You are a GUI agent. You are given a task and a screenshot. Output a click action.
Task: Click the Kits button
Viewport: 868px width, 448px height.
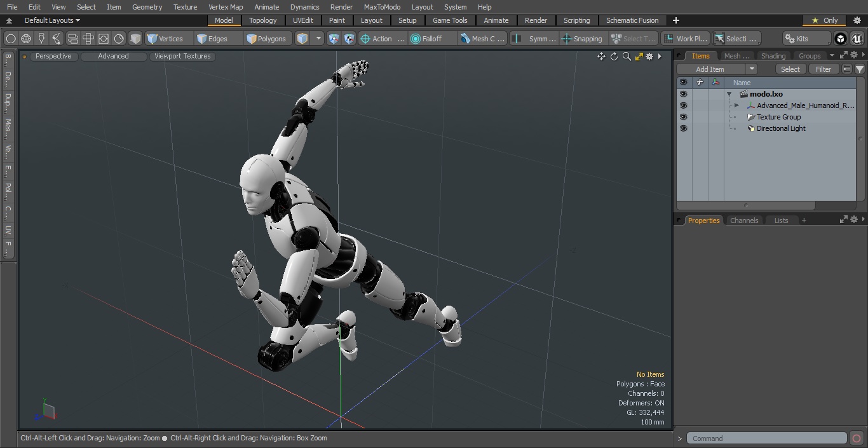(x=806, y=39)
